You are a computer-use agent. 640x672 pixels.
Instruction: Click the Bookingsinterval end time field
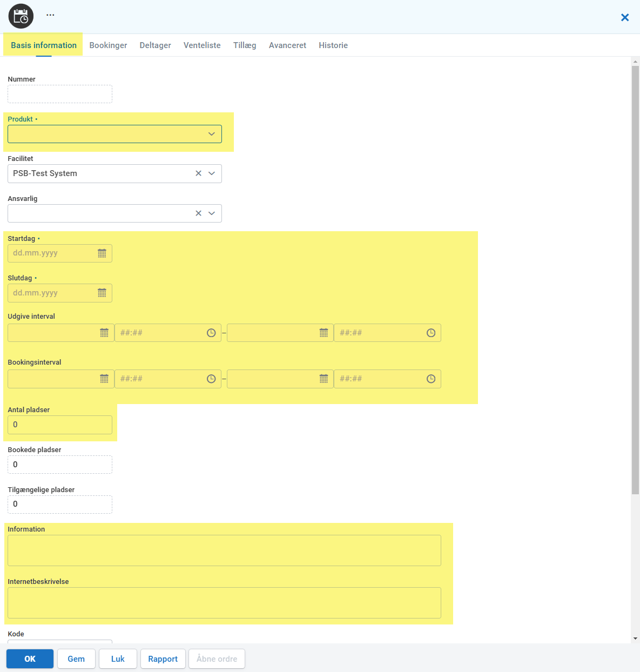(387, 379)
